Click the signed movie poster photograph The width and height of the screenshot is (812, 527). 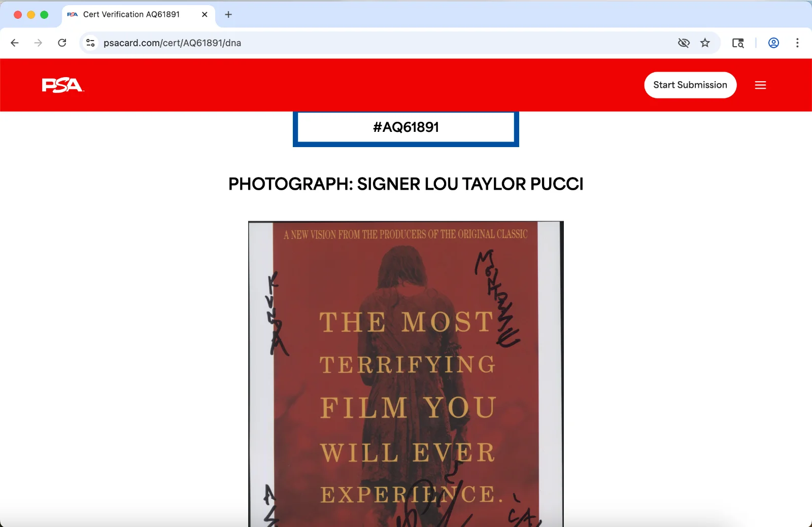point(406,374)
